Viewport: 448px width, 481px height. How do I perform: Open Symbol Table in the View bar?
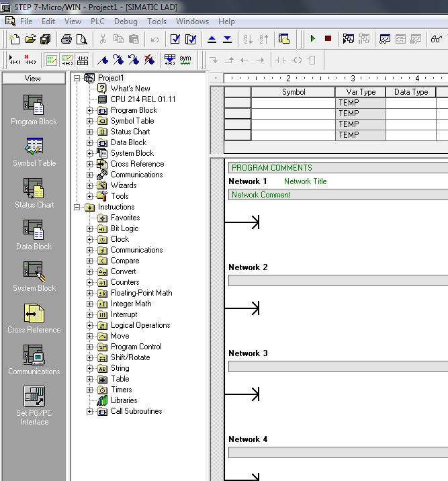[x=34, y=152]
